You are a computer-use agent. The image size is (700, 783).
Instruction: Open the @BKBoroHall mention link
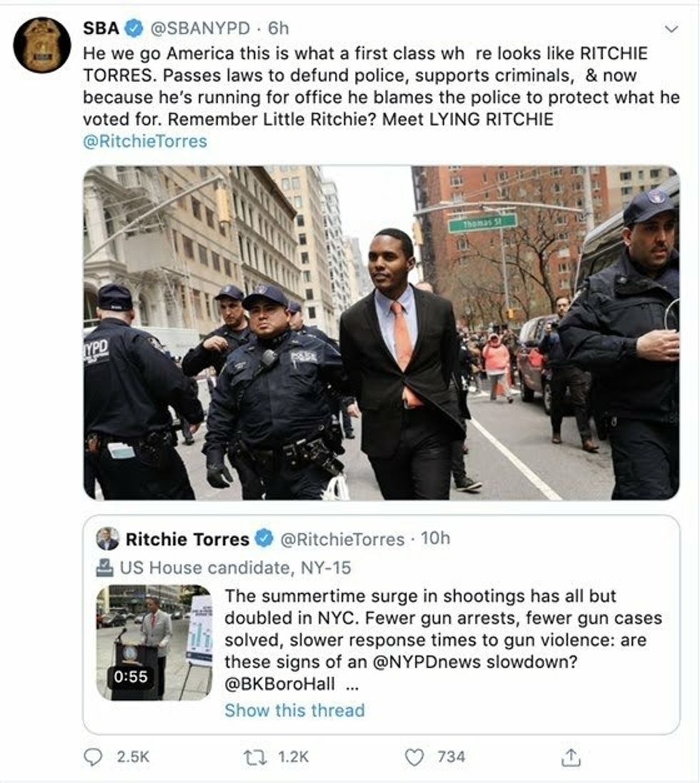click(x=281, y=684)
